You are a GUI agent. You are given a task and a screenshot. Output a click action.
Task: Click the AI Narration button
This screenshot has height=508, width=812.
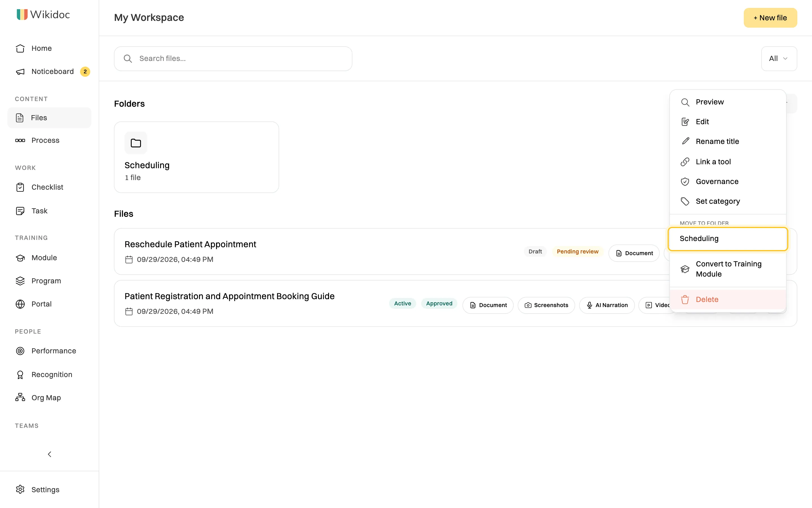pos(607,305)
